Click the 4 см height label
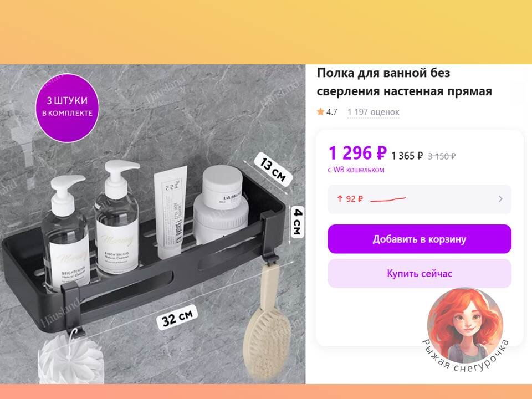 298,222
